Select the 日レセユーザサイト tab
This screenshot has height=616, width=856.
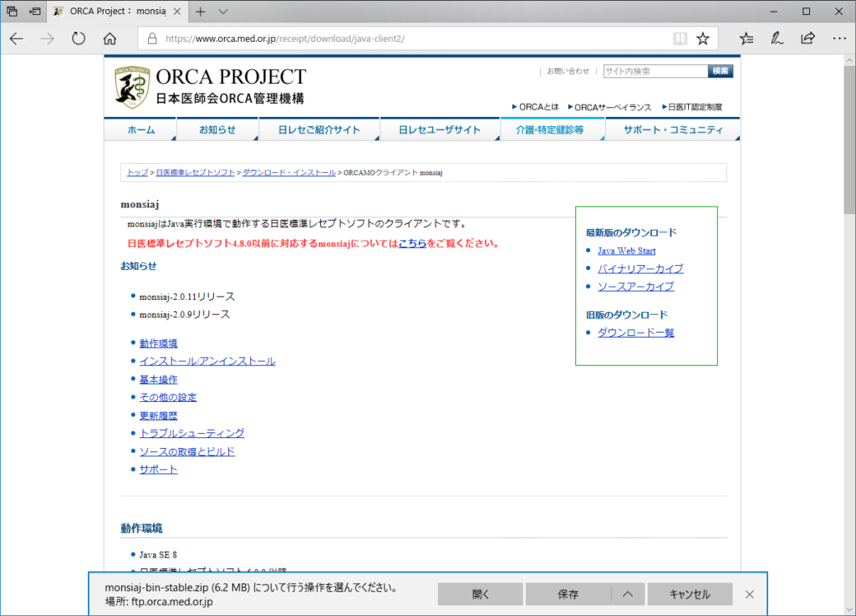pyautogui.click(x=440, y=130)
